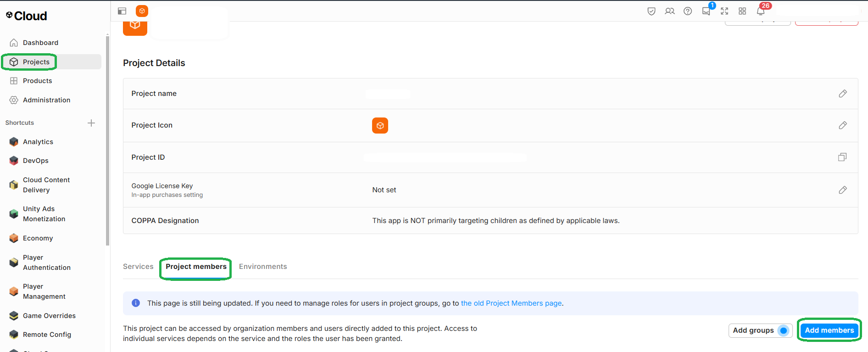This screenshot has height=352, width=868.
Task: Click the Project Details heading
Action: [x=154, y=63]
